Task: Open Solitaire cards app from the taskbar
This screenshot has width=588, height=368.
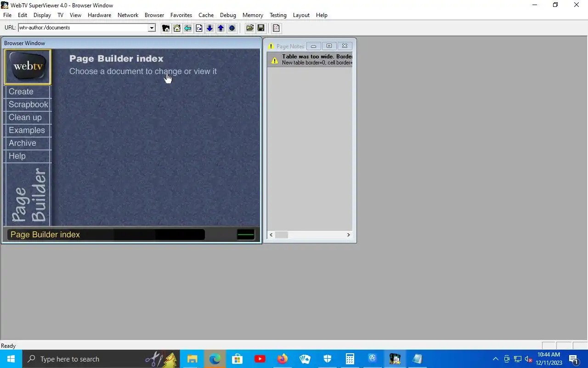Action: click(305, 359)
